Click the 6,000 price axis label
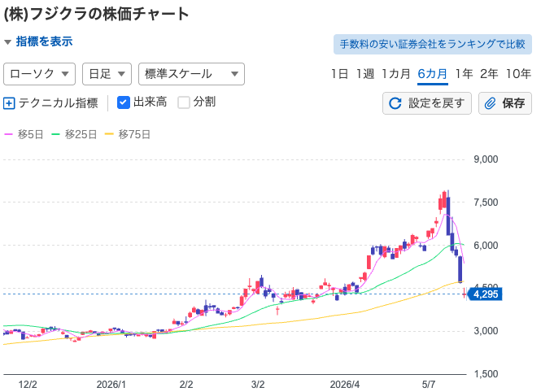The image size is (541, 392). [x=486, y=246]
